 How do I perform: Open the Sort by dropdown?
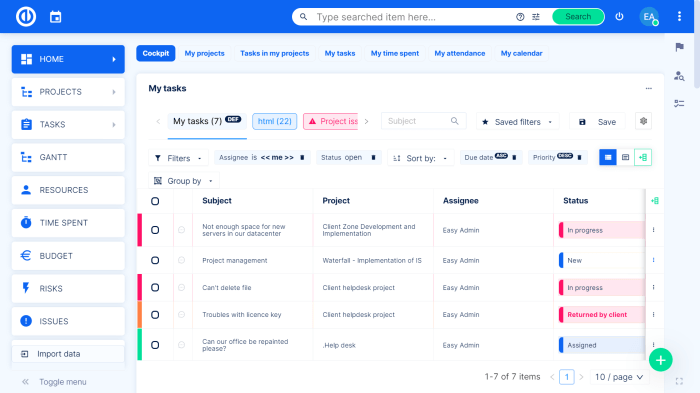click(x=421, y=158)
